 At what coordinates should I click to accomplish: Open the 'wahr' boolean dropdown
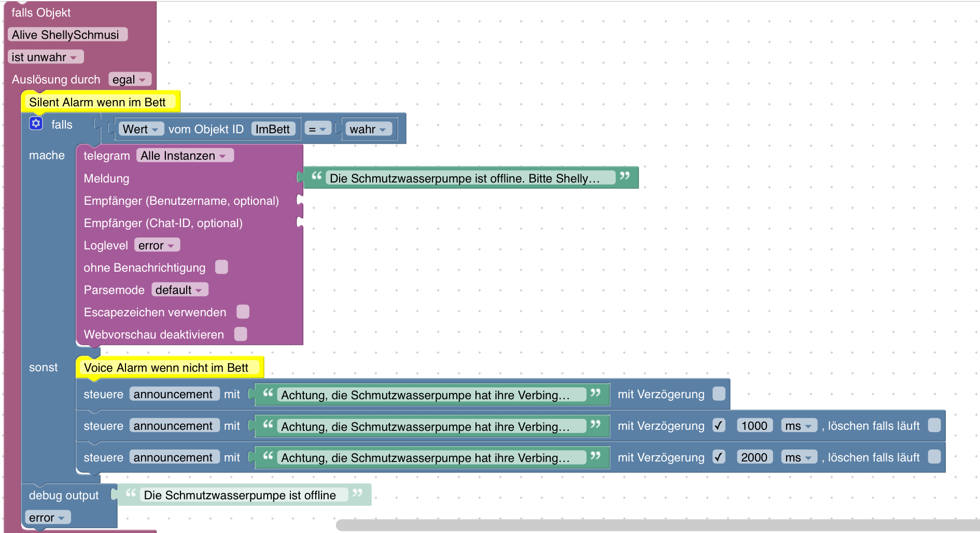[x=369, y=129]
